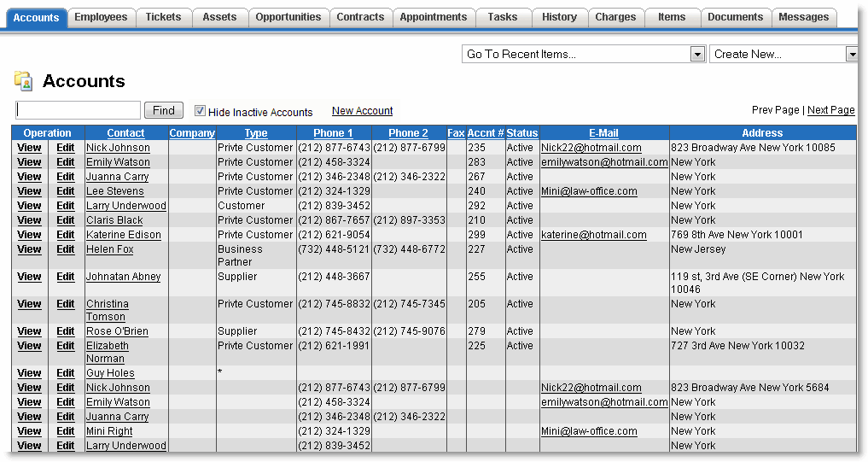Switch to the Tickets tab
868x462 pixels.
pyautogui.click(x=163, y=17)
